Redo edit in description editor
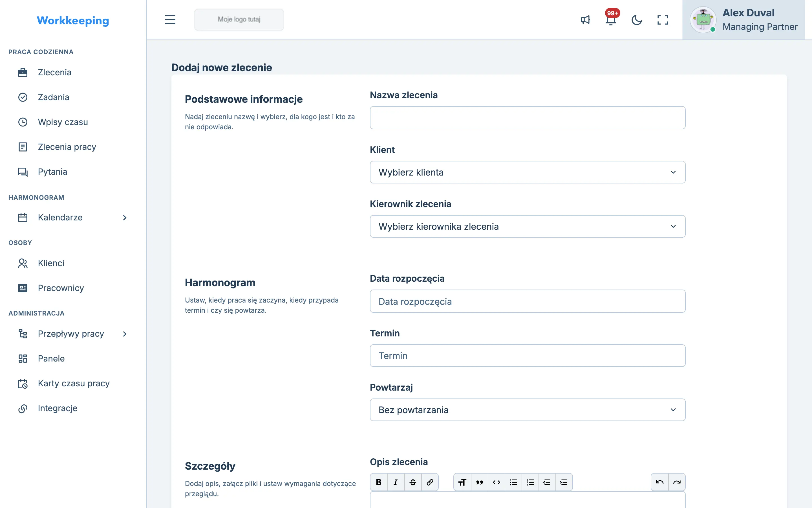This screenshot has width=812, height=508. [677, 482]
